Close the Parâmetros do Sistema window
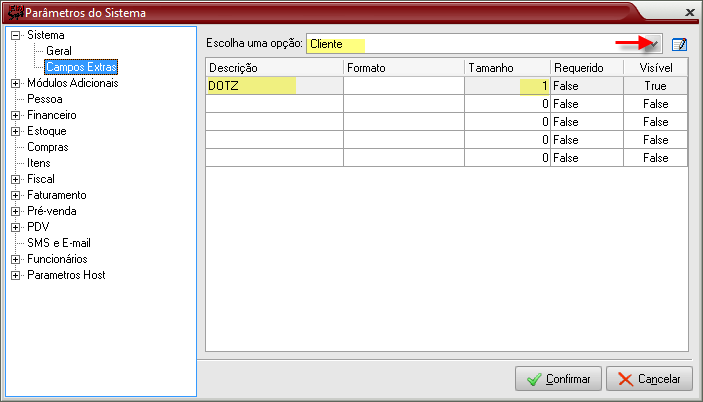 click(x=690, y=13)
